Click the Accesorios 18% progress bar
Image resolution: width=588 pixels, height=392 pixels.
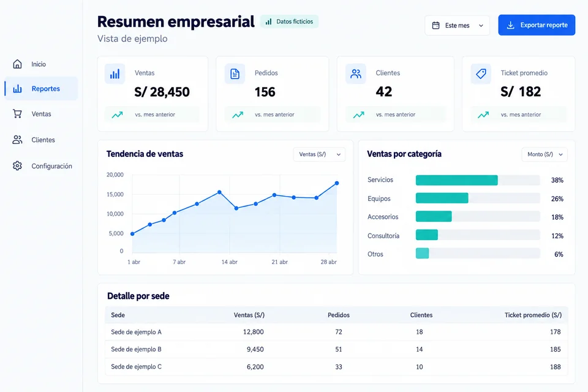478,216
